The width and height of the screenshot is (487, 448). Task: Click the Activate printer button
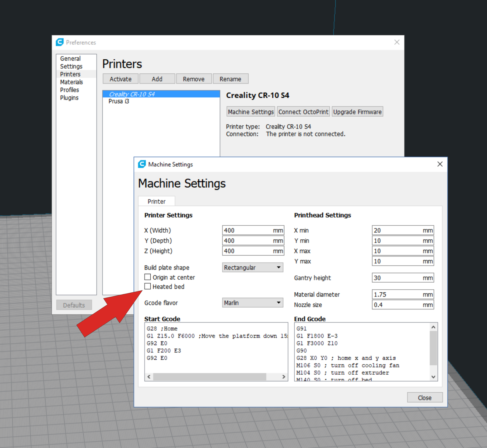[121, 79]
